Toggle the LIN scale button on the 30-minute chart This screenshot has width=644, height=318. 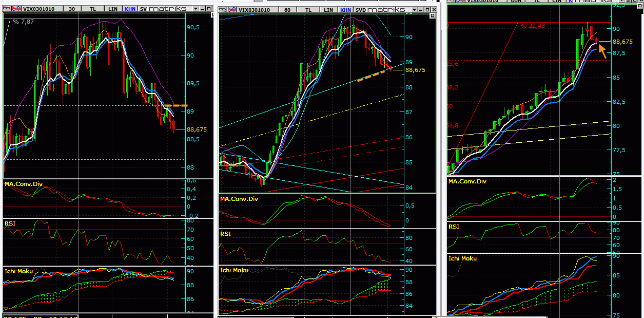[x=112, y=9]
